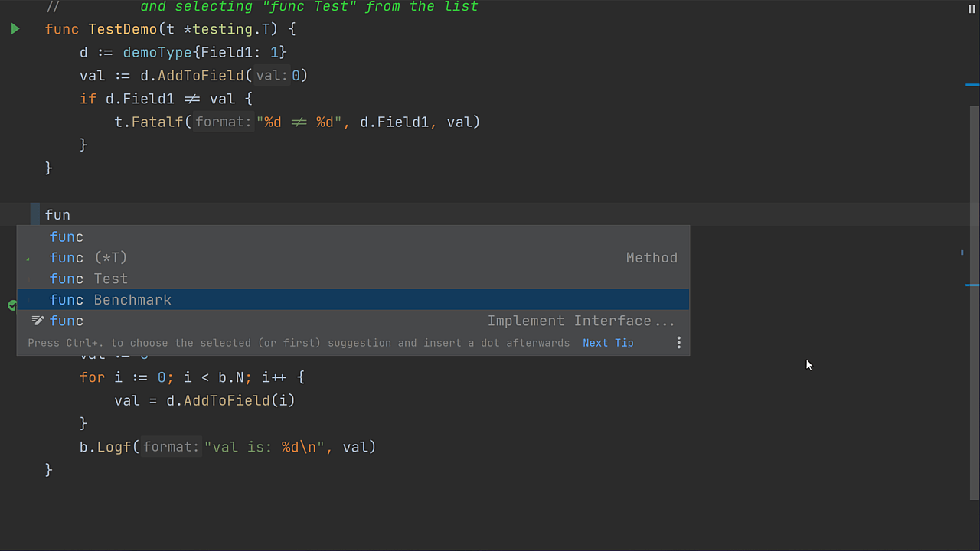The image size is (980, 551).
Task: Open the three-dot overflow menu in the hint bar
Action: point(678,343)
